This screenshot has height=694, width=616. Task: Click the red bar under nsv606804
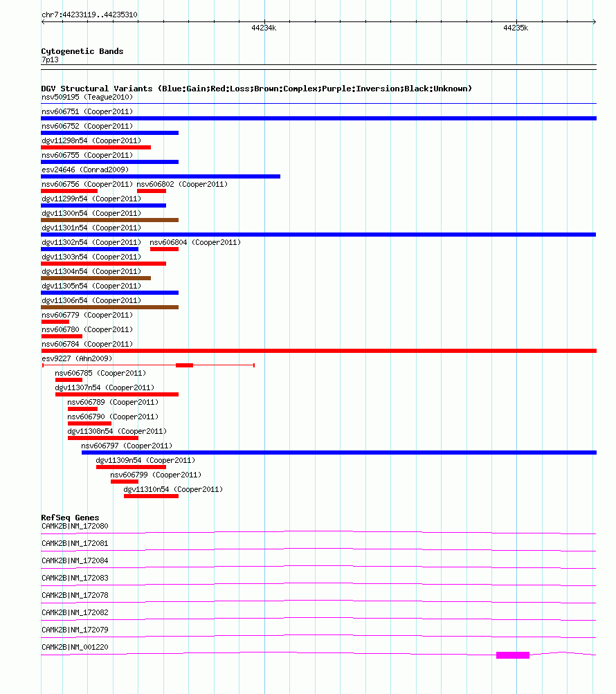pyautogui.click(x=164, y=249)
